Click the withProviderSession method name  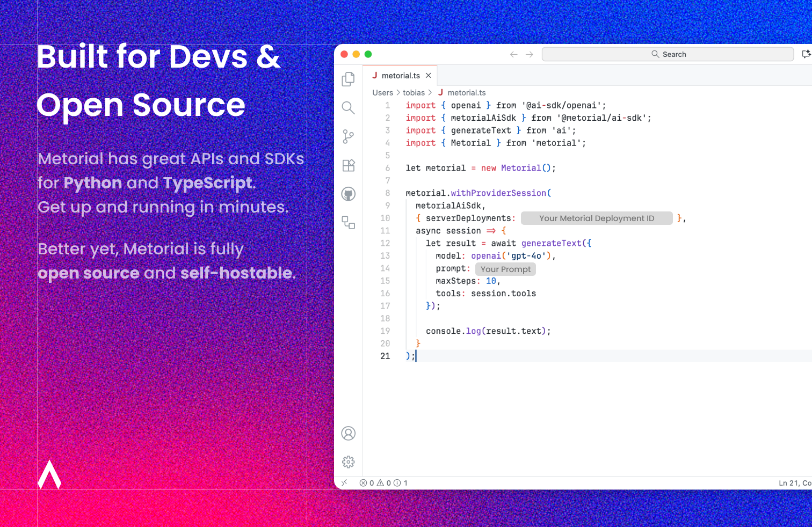click(x=498, y=193)
